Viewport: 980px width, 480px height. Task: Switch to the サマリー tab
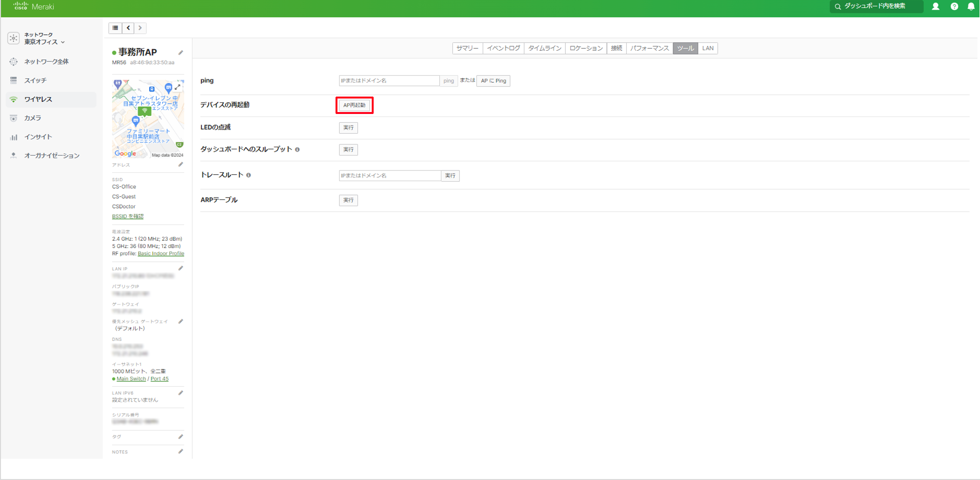point(467,48)
